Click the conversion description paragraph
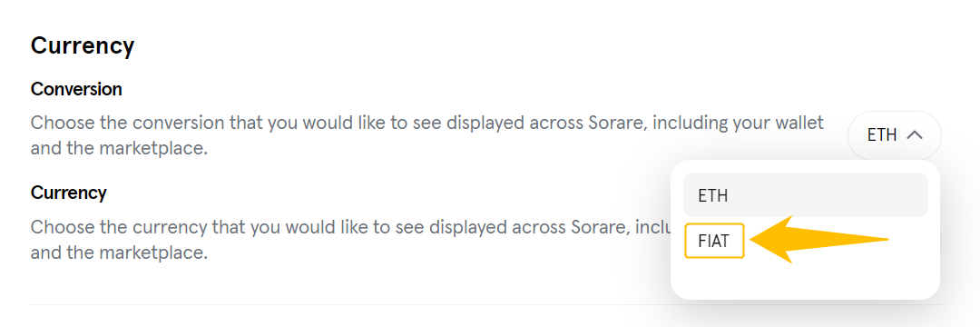 click(x=426, y=135)
